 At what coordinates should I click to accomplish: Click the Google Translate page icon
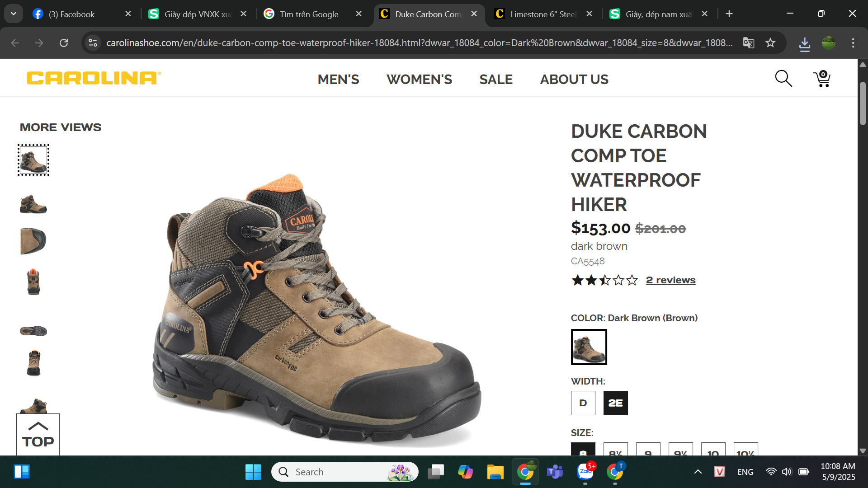[749, 43]
